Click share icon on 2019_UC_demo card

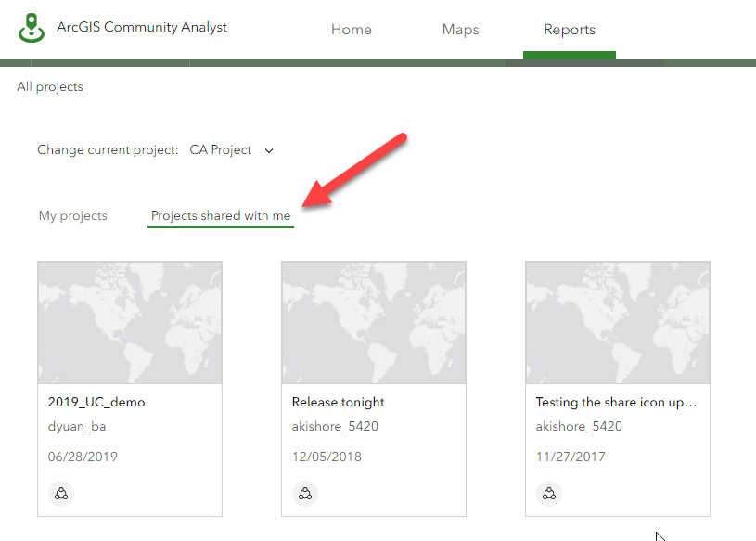[61, 494]
